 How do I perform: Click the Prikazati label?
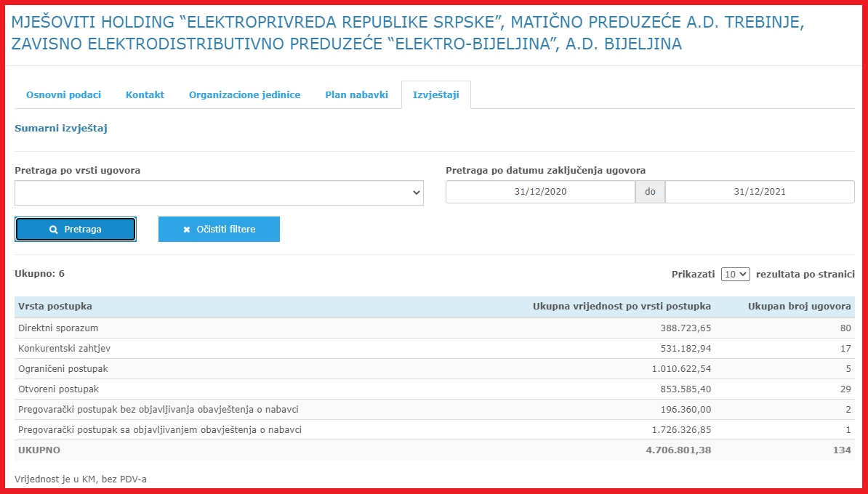693,274
